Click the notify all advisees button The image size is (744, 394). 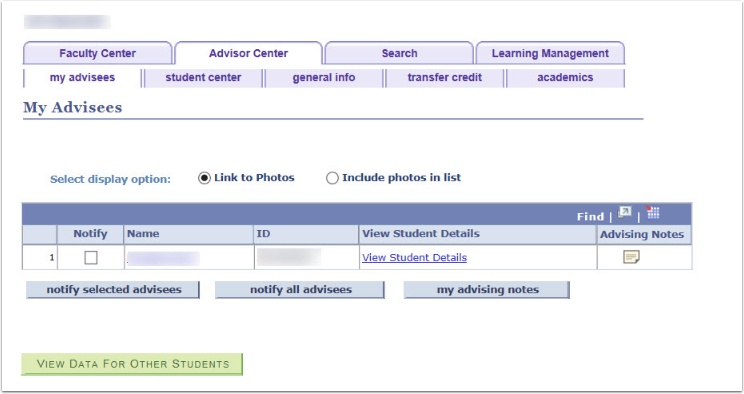300,290
